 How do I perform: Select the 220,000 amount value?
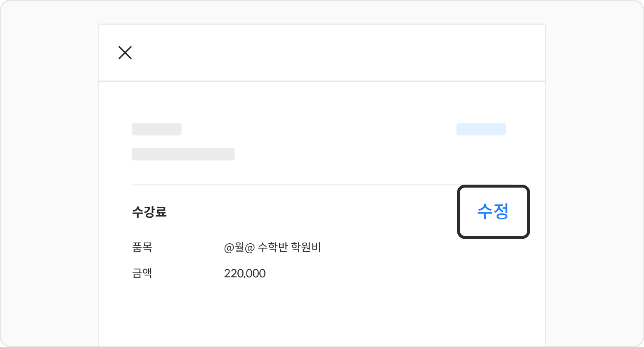pos(245,273)
